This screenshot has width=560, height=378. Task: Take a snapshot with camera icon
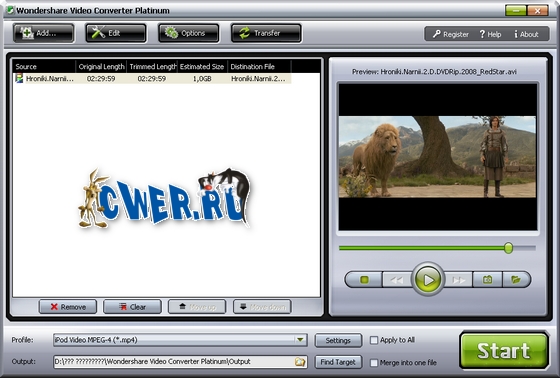pyautogui.click(x=488, y=280)
